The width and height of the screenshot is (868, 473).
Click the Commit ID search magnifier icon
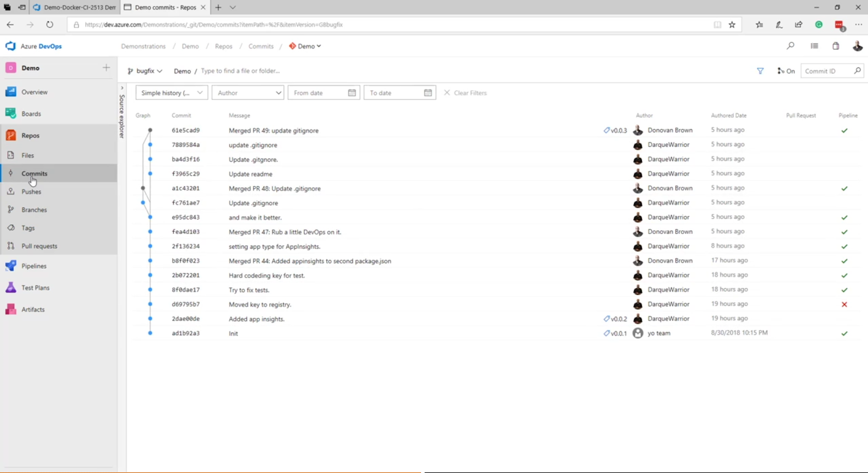(x=857, y=71)
